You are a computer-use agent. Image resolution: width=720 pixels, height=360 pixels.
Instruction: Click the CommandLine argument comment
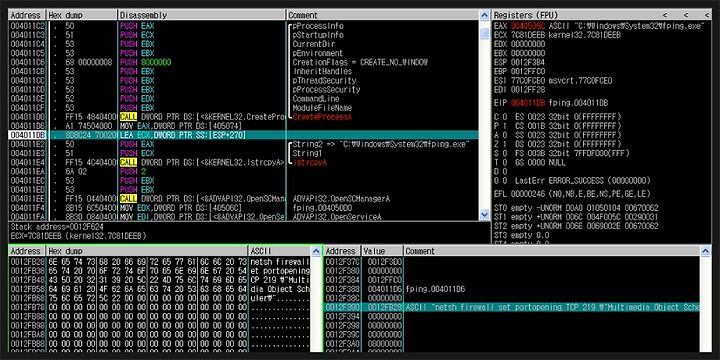click(x=316, y=99)
